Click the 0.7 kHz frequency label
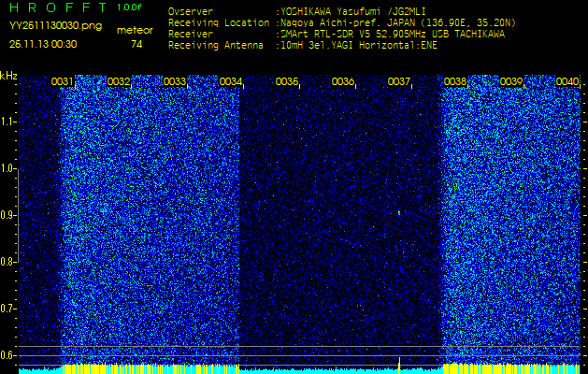Screen dimensions: 588x374 [x=7, y=309]
